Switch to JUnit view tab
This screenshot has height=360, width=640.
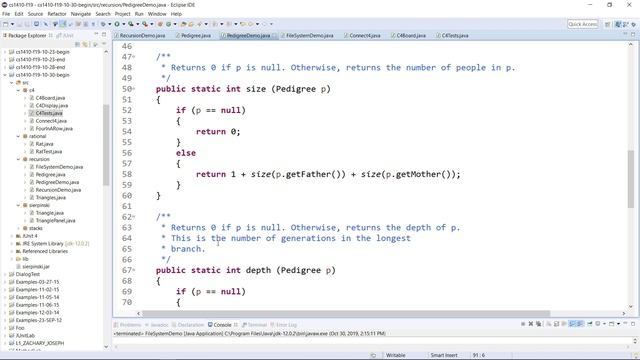pyautogui.click(x=65, y=36)
